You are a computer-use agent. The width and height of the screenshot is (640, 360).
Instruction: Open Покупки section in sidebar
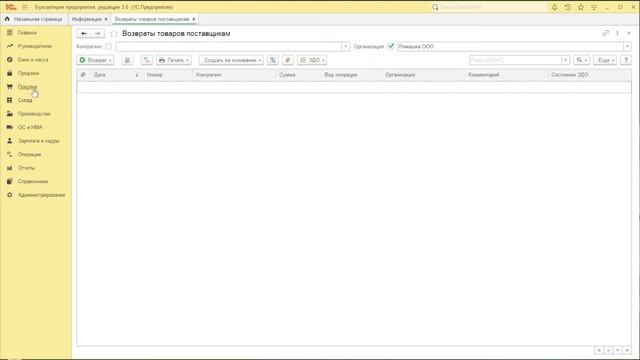27,87
